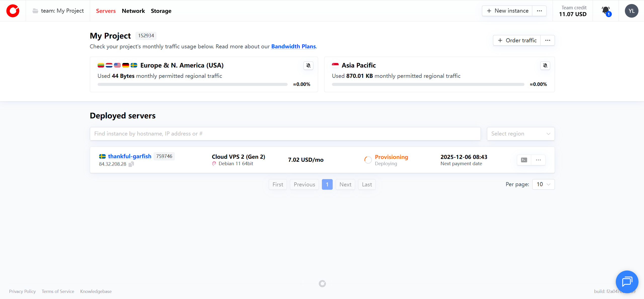Open the notifications bell icon
The width and height of the screenshot is (644, 299).
606,11
